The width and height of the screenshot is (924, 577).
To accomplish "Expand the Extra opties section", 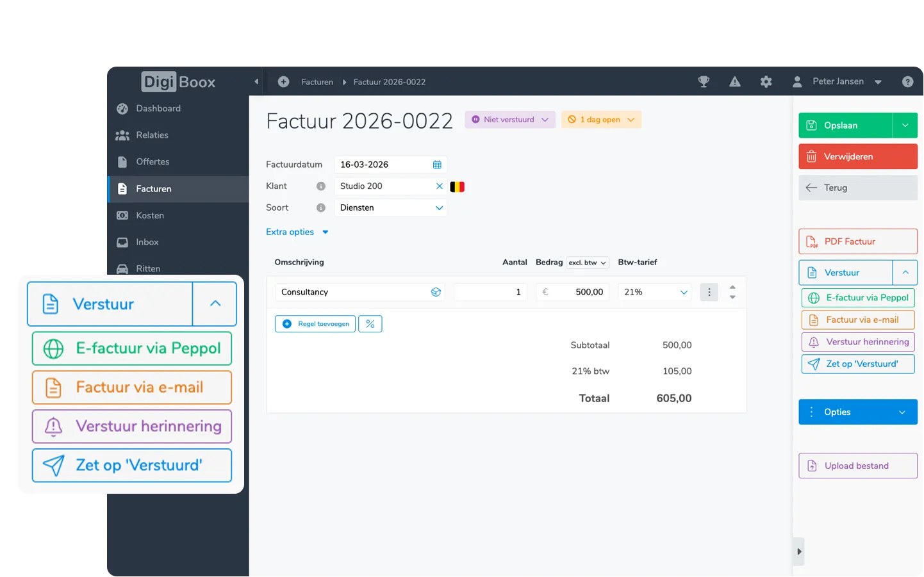I will pos(297,232).
